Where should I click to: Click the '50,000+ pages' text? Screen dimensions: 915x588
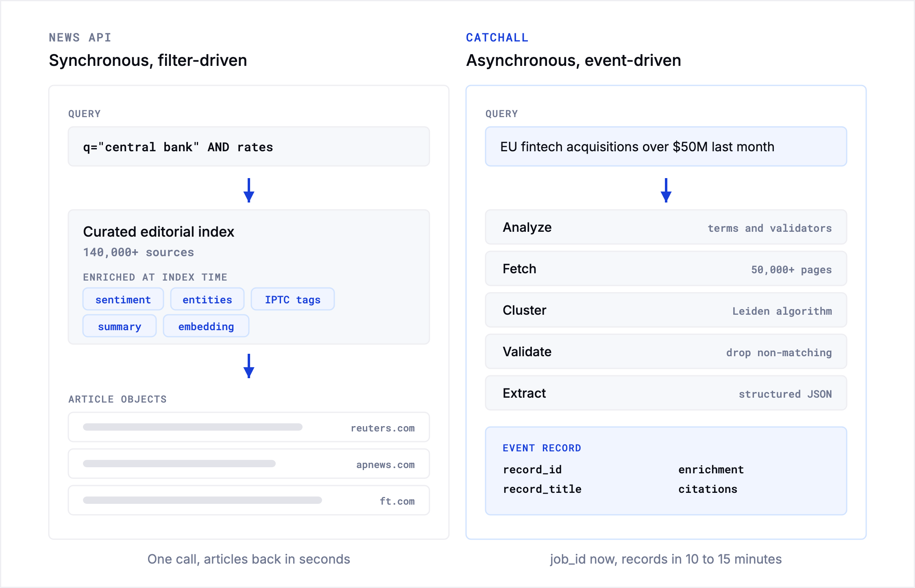tap(791, 270)
